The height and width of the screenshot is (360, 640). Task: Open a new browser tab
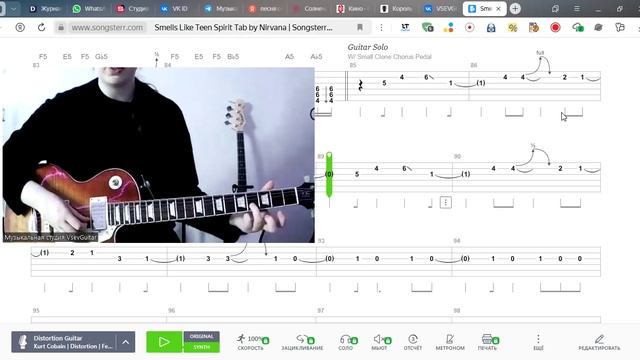click(515, 8)
